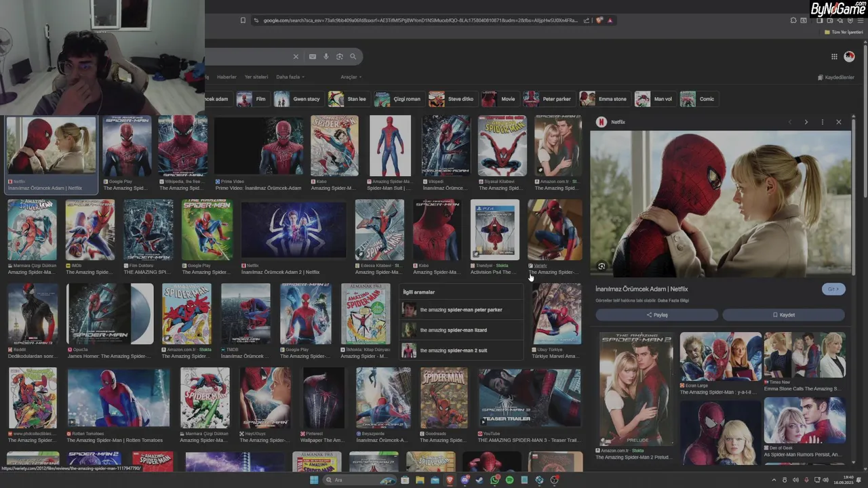Open Discord from the taskbar
Viewport: 868px width, 488px height.
point(465,480)
